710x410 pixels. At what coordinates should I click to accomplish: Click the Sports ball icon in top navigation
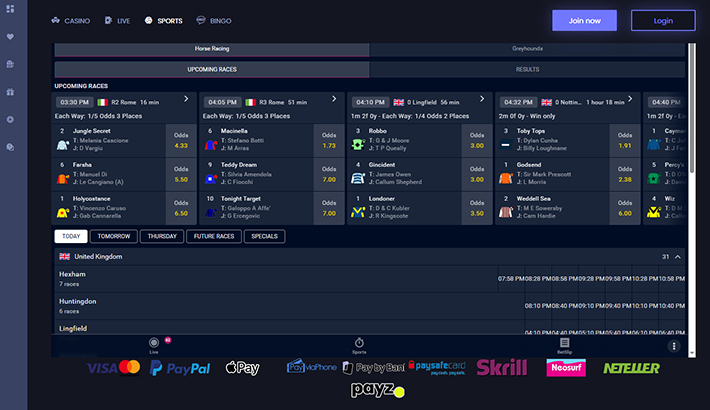pos(149,20)
